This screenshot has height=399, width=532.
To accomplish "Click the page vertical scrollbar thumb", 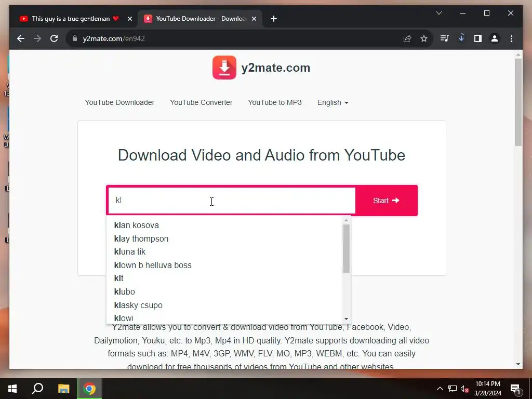I will point(518,102).
